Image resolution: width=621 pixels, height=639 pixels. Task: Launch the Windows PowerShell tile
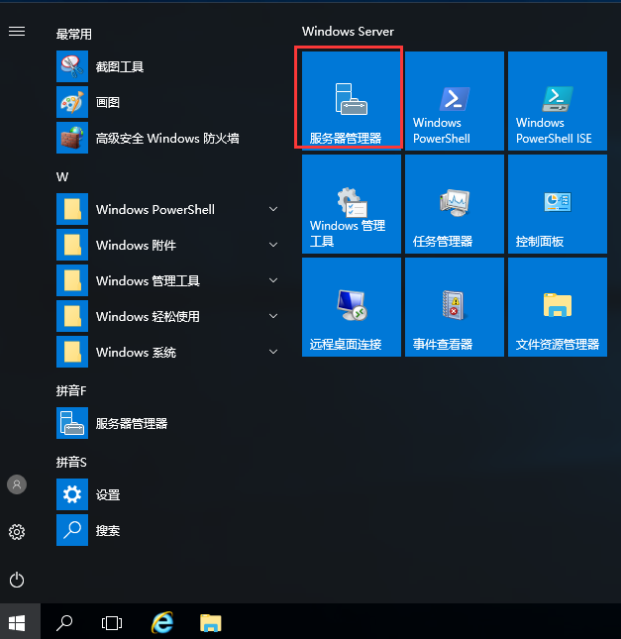point(454,101)
